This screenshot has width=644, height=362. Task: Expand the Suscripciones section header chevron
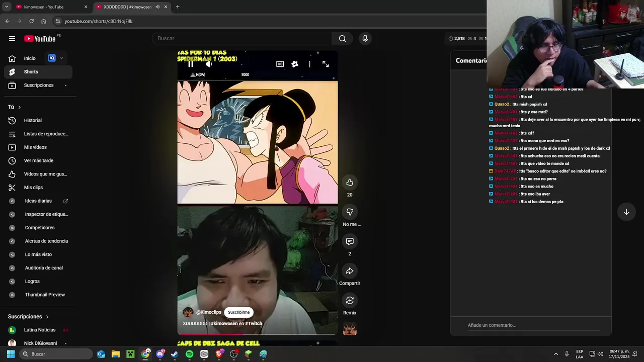point(47,317)
